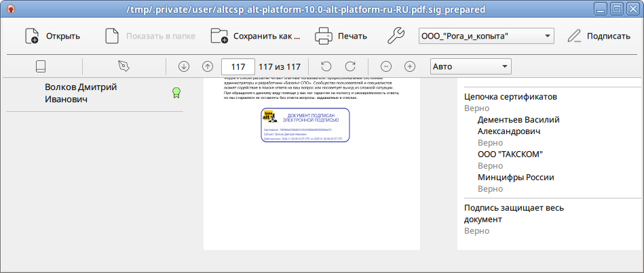Viewport: 644px width, 273px height.
Task: Select the signer Волков Дмитрий Иванович
Action: click(x=81, y=93)
